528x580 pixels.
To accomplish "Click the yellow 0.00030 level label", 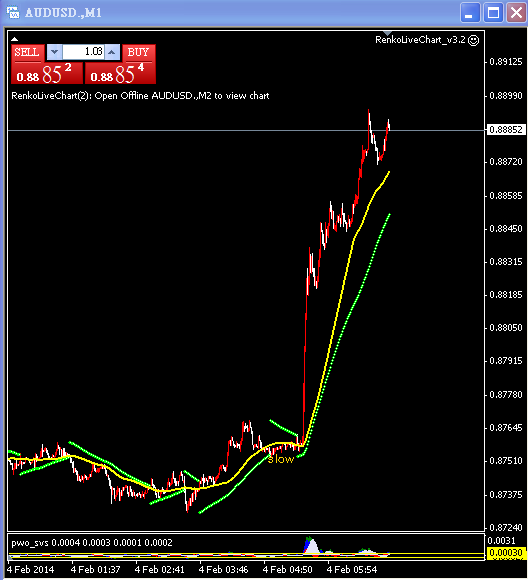I will (x=506, y=553).
